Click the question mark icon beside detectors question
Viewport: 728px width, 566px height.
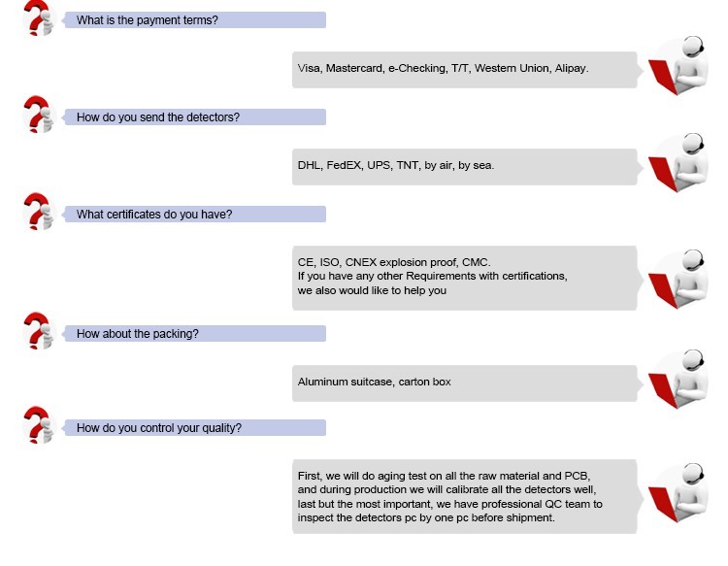[39, 115]
